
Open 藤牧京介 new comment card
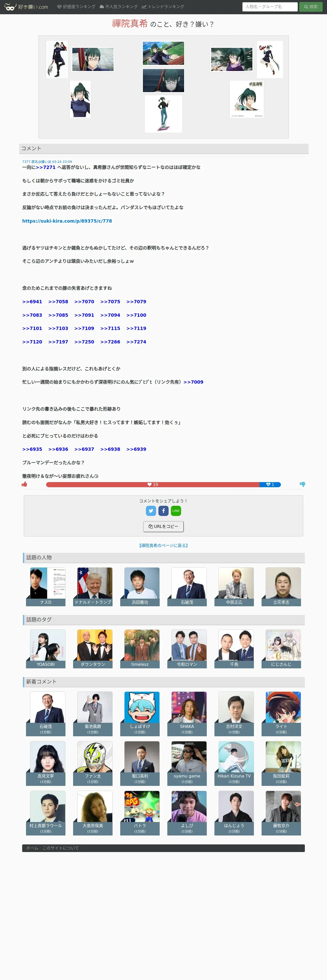coord(281,813)
